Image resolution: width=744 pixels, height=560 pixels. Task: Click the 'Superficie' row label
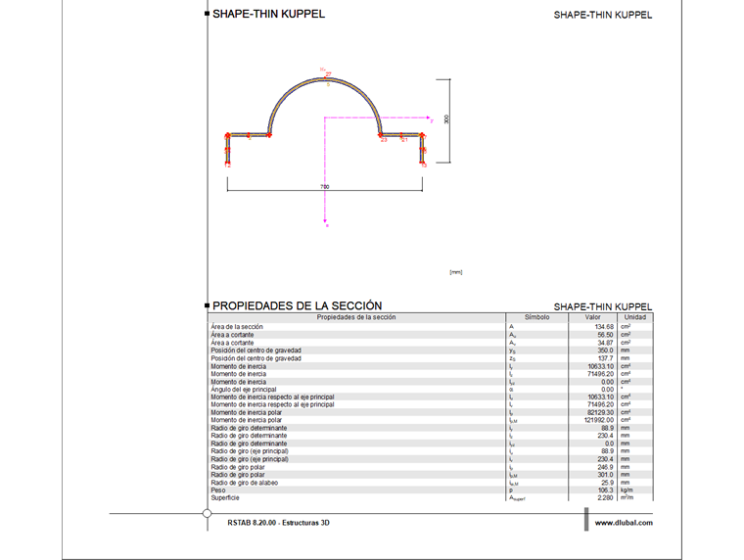[x=225, y=498]
